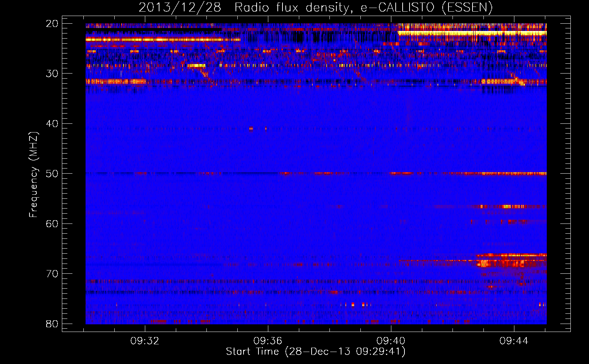Click the 20 frequency tick label

[52, 24]
